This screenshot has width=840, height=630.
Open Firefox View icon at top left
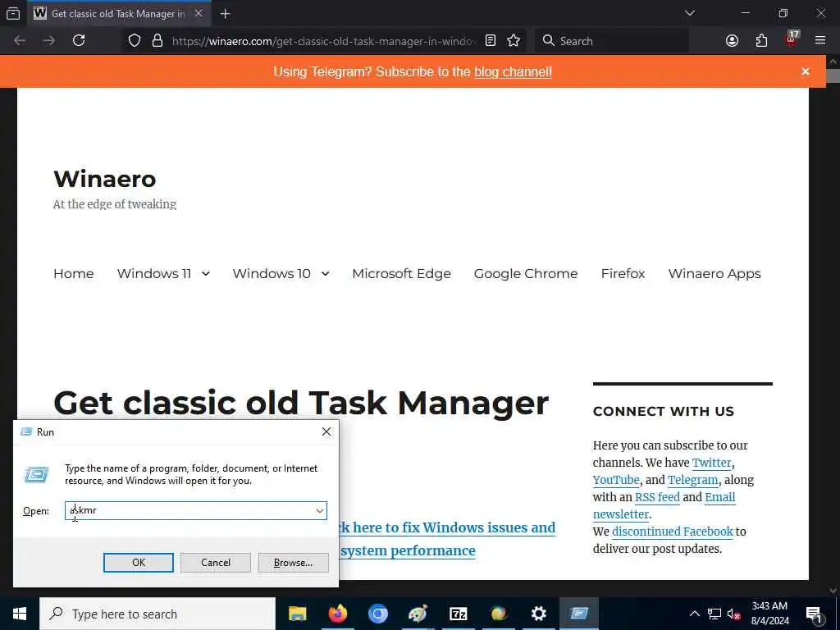point(13,13)
